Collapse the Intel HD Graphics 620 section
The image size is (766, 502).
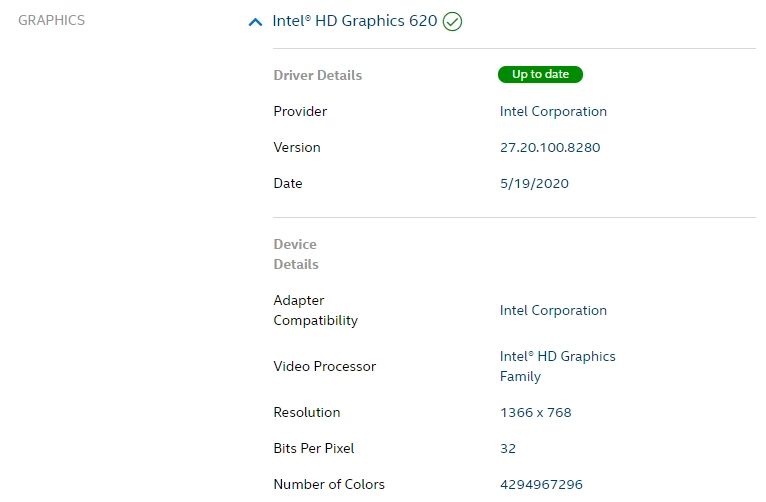click(x=255, y=22)
